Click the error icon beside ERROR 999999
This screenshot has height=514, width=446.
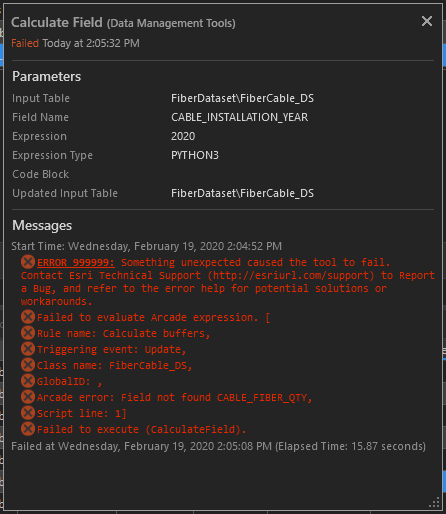pyautogui.click(x=28, y=262)
